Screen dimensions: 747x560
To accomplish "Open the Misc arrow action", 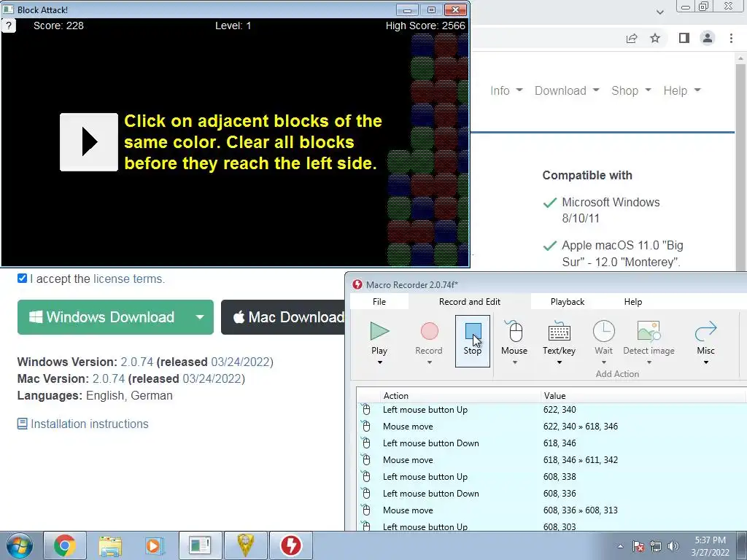I will pyautogui.click(x=705, y=331).
